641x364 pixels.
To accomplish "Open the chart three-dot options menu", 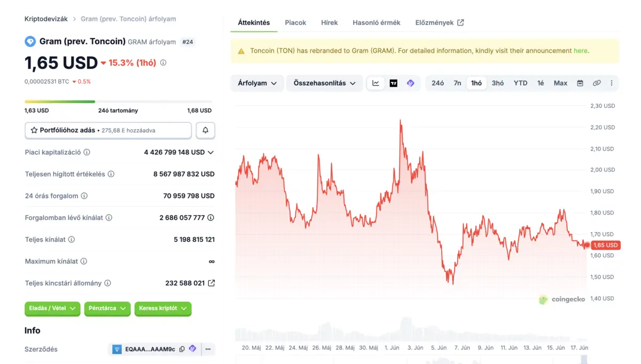I will (612, 83).
